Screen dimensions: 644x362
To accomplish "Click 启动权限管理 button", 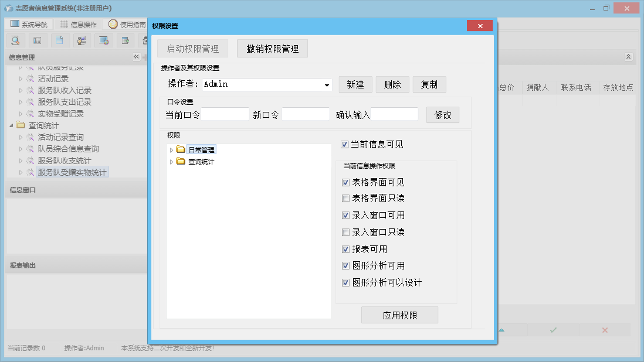I will (192, 49).
